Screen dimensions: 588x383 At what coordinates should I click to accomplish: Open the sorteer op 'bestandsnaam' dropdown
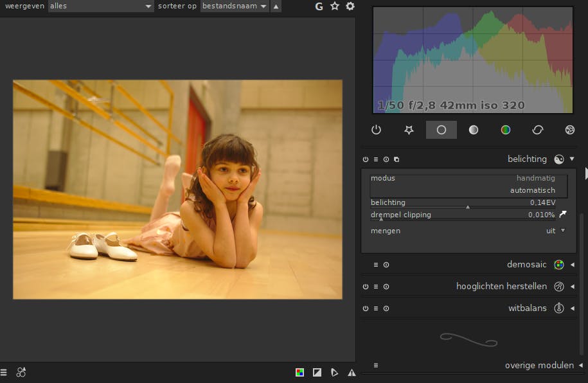point(234,6)
